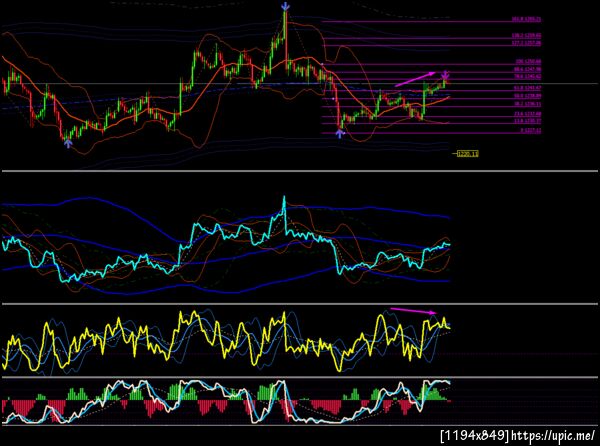Image resolution: width=600 pixels, height=446 pixels.
Task: Select the 0 Fibonacci base level label
Action: tap(531, 131)
